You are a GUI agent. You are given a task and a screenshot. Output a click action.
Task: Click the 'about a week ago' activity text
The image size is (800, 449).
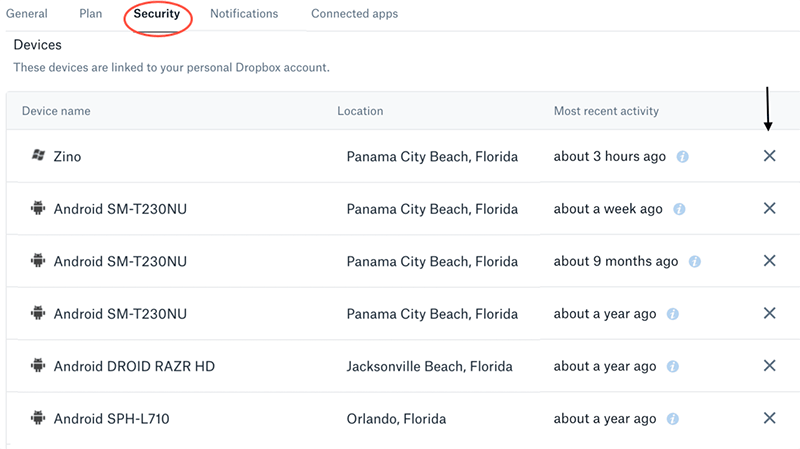point(608,209)
